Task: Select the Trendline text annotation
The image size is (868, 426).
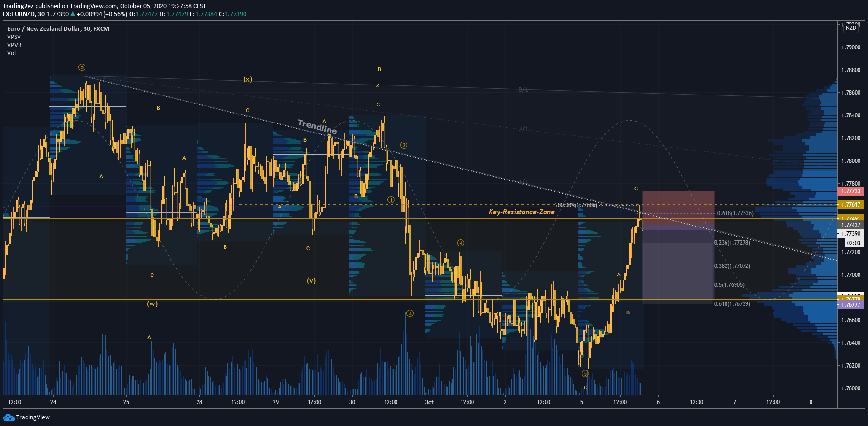Action: (x=317, y=126)
